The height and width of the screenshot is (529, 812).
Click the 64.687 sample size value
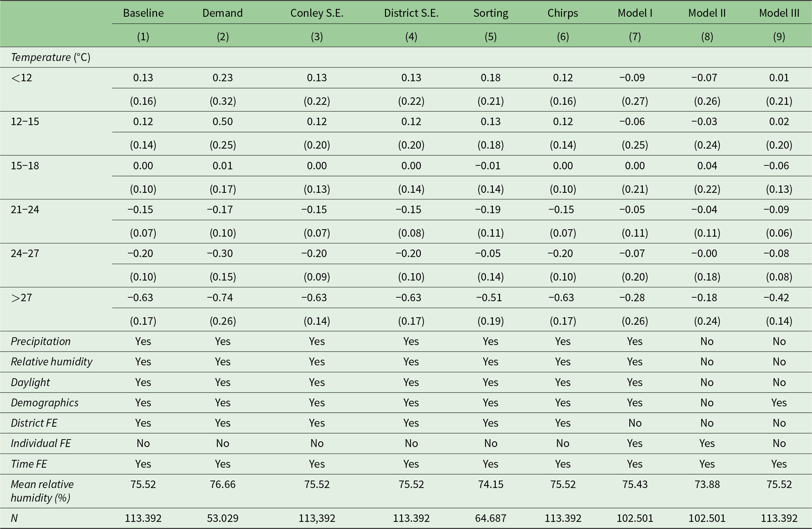point(490,518)
